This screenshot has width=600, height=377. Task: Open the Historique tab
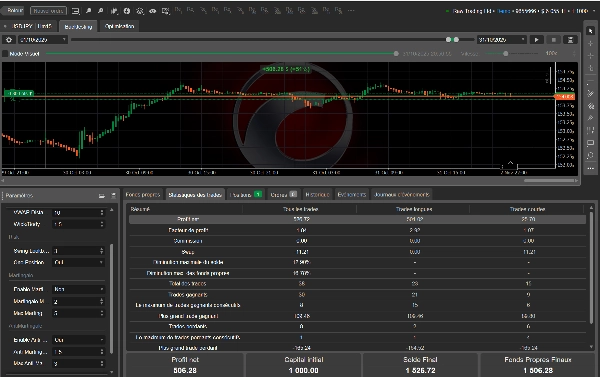pyautogui.click(x=317, y=195)
